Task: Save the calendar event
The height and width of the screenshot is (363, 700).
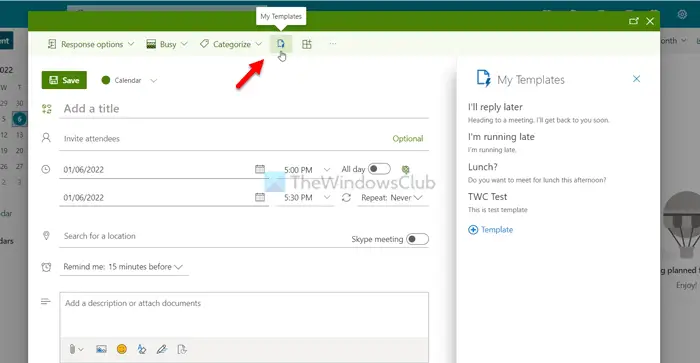Action: 64,80
